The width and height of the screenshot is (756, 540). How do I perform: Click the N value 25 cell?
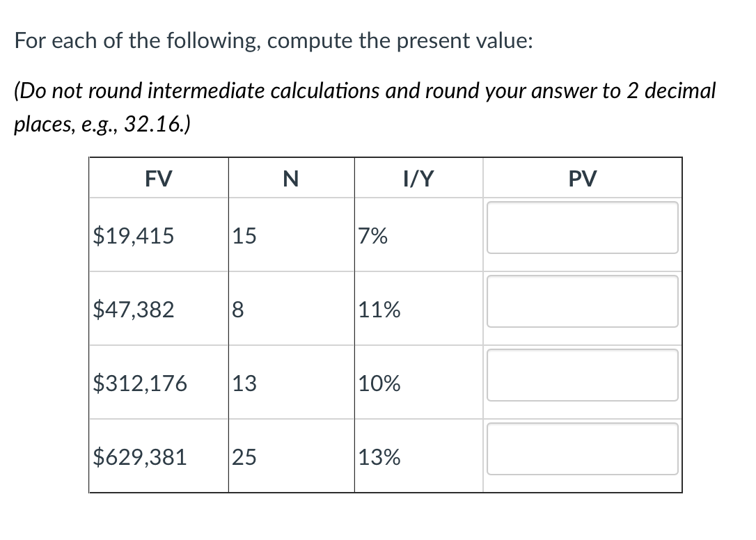(x=243, y=457)
